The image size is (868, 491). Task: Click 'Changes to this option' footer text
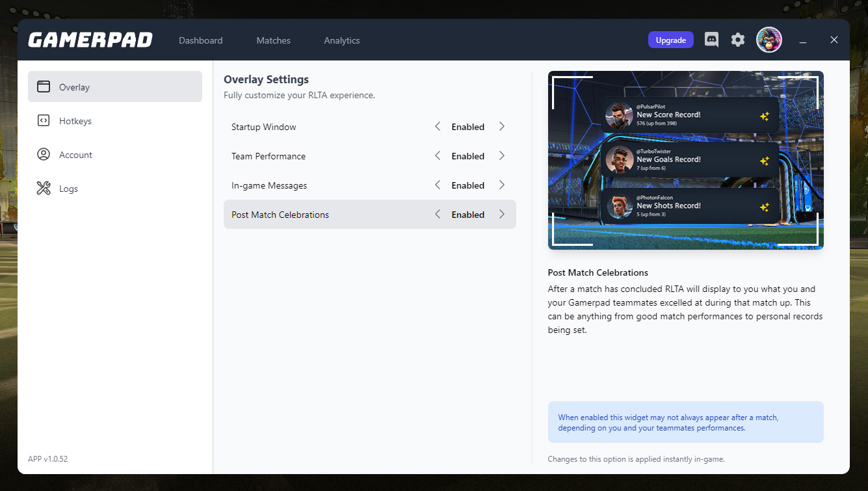pyautogui.click(x=636, y=459)
